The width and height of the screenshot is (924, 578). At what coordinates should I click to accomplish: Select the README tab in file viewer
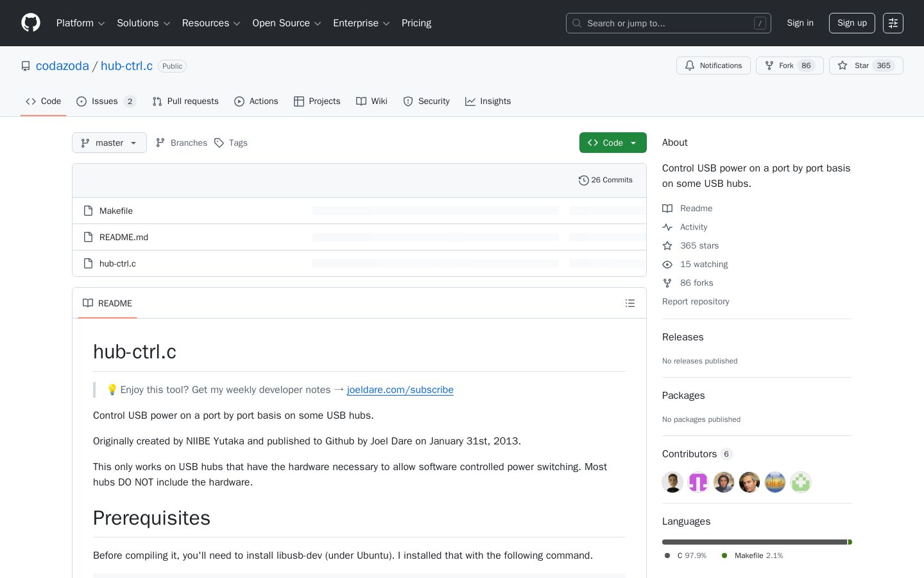point(107,303)
